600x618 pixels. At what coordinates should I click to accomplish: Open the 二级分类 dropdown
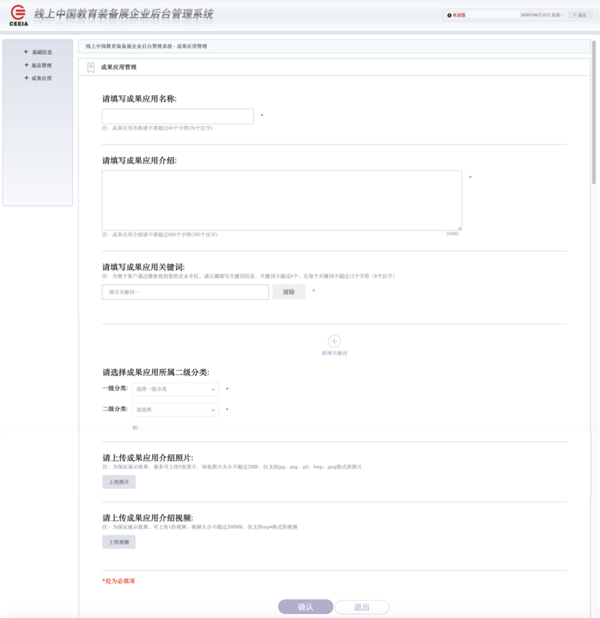click(x=175, y=410)
